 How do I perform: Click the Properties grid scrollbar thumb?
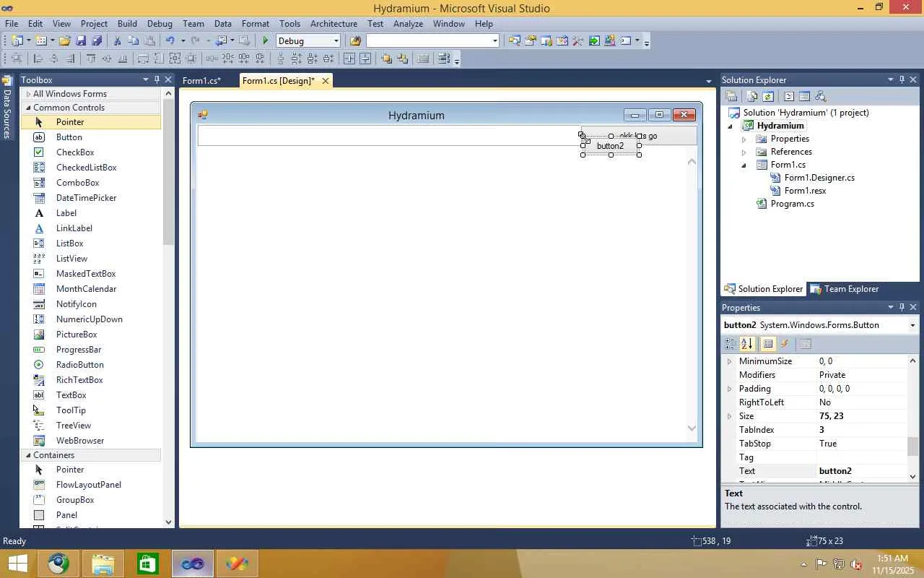pyautogui.click(x=913, y=447)
